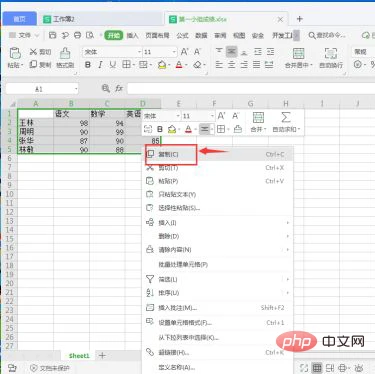Open the Formulas ribbon tab
375x374 pixels.
tap(182, 35)
